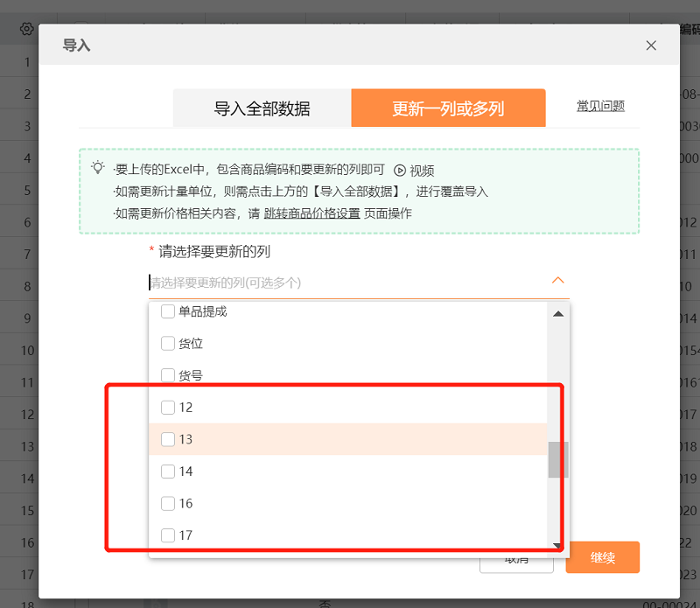Open the 常见问题 link
The image size is (700, 608).
pyautogui.click(x=600, y=106)
